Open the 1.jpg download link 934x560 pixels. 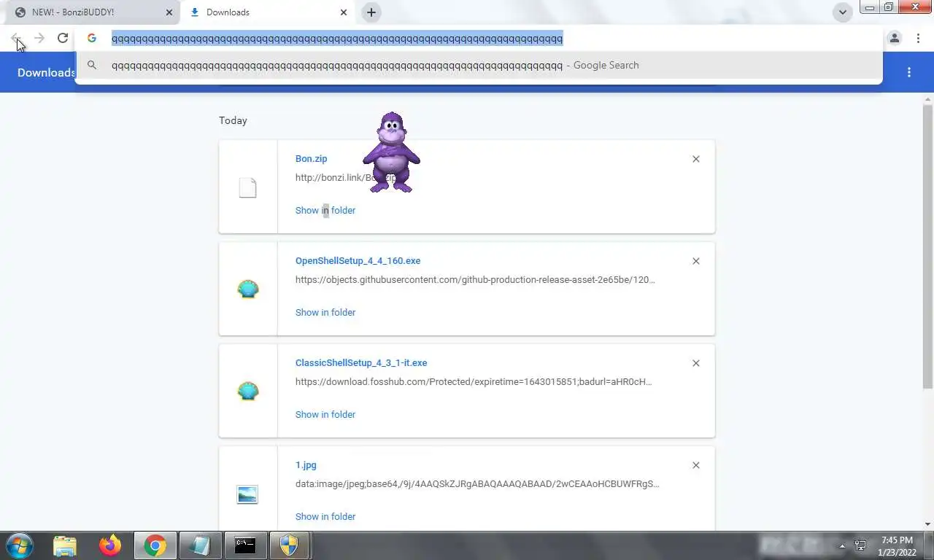(x=306, y=464)
